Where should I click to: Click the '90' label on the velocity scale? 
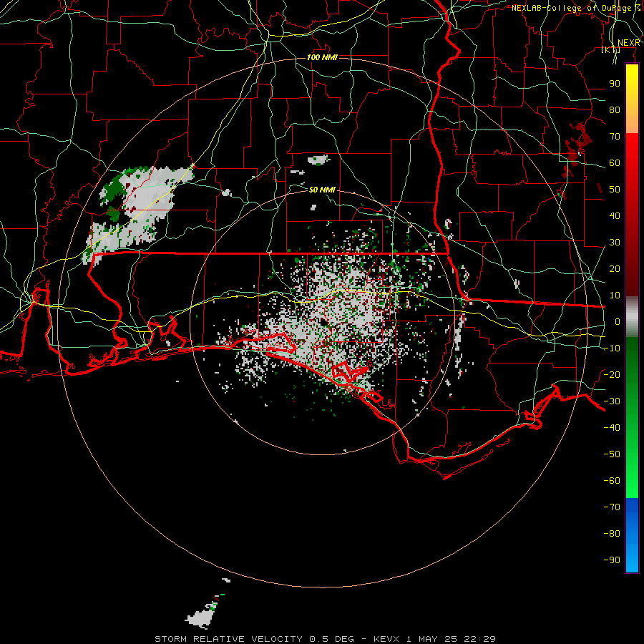(615, 84)
